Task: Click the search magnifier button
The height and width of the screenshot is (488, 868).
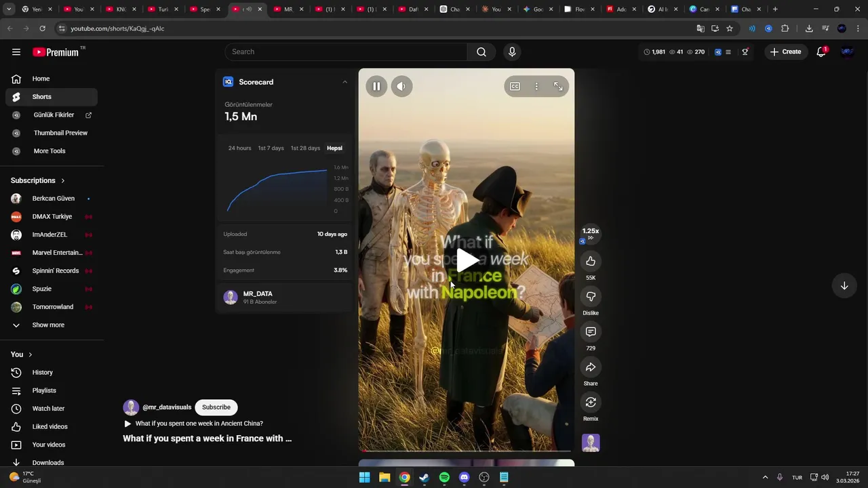Action: [x=481, y=52]
